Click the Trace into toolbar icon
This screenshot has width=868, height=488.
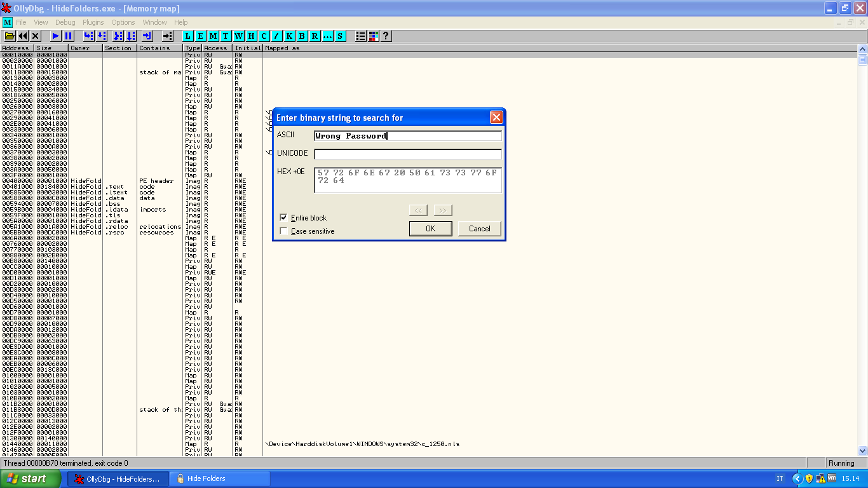tap(118, 36)
